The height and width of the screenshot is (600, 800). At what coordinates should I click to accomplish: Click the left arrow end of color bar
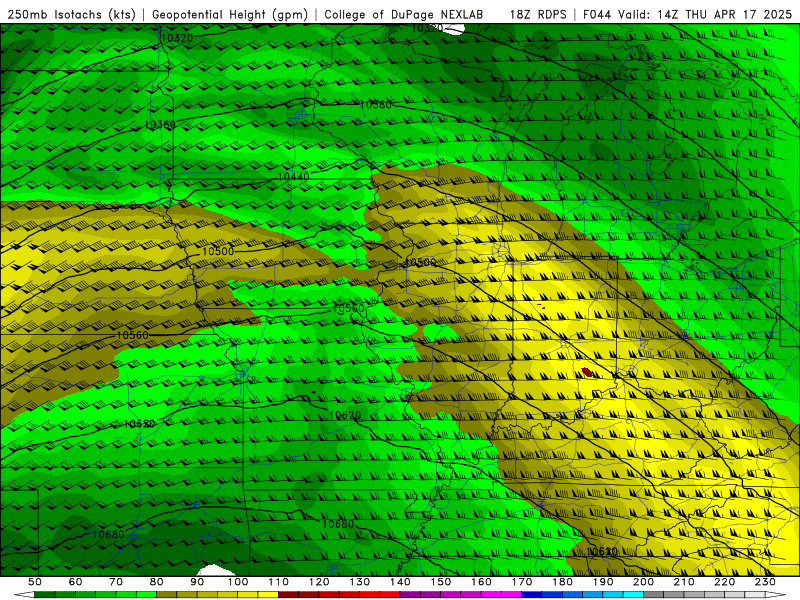(x=24, y=595)
